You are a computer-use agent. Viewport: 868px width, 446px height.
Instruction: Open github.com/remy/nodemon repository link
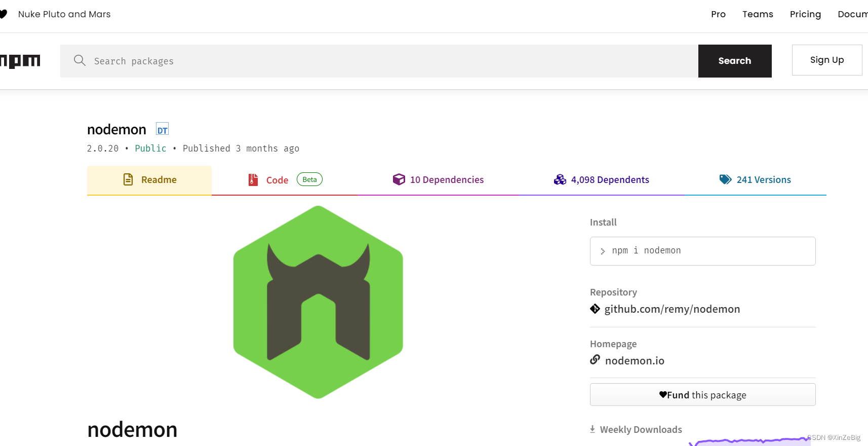(672, 309)
